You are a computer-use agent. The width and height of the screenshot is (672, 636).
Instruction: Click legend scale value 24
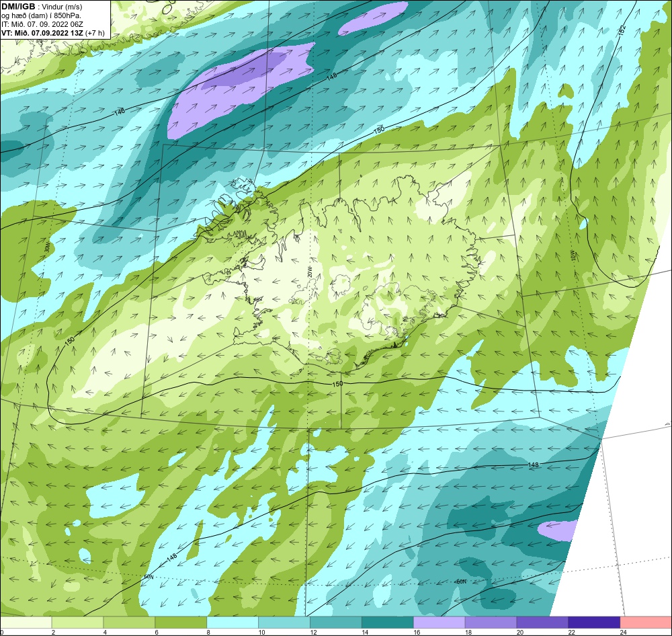point(624,632)
